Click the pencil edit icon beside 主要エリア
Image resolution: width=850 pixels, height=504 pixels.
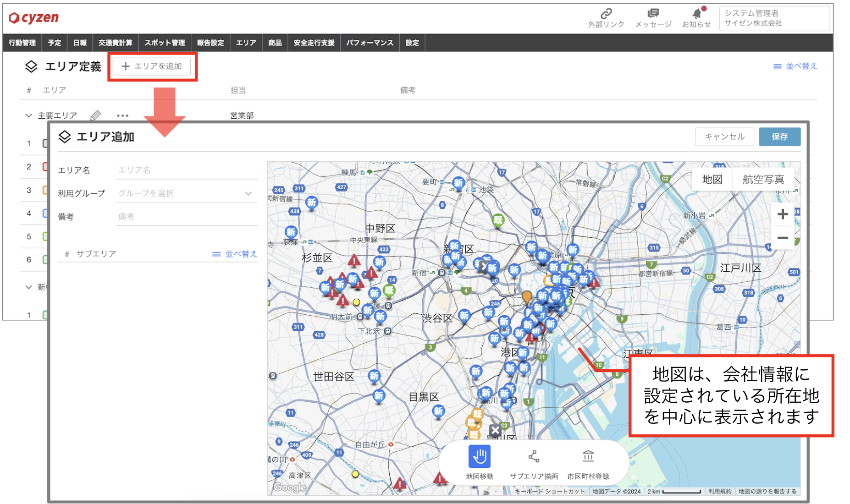point(95,115)
